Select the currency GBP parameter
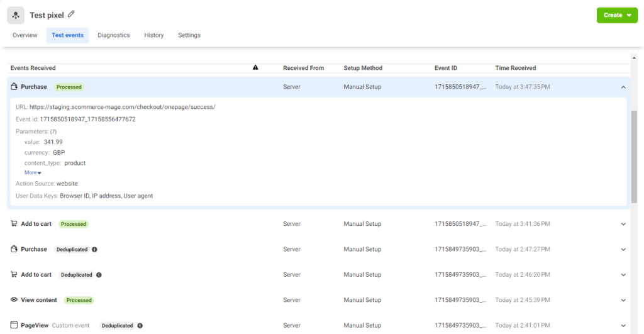 pyautogui.click(x=45, y=152)
